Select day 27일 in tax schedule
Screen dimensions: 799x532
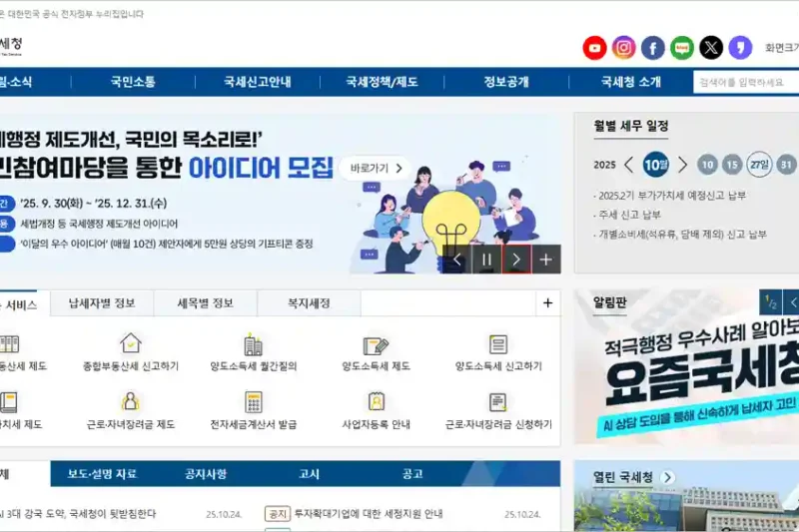[x=759, y=165]
